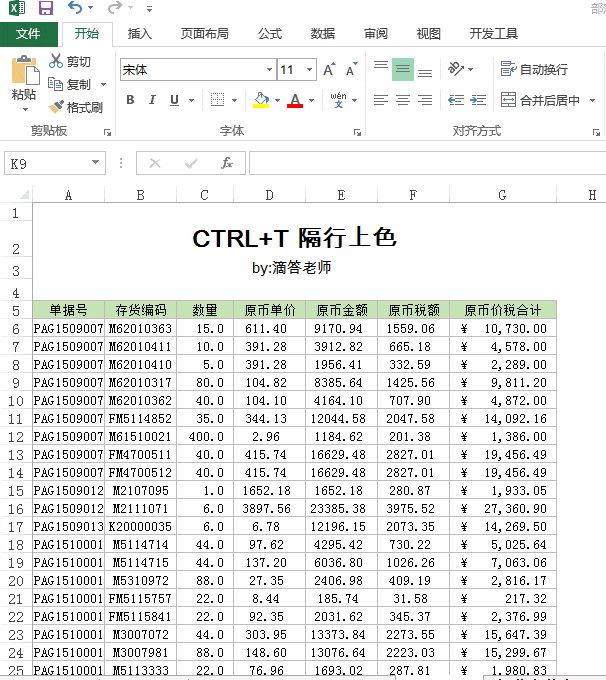
Task: Open the Undo history dropdown arrow
Action: tap(91, 8)
